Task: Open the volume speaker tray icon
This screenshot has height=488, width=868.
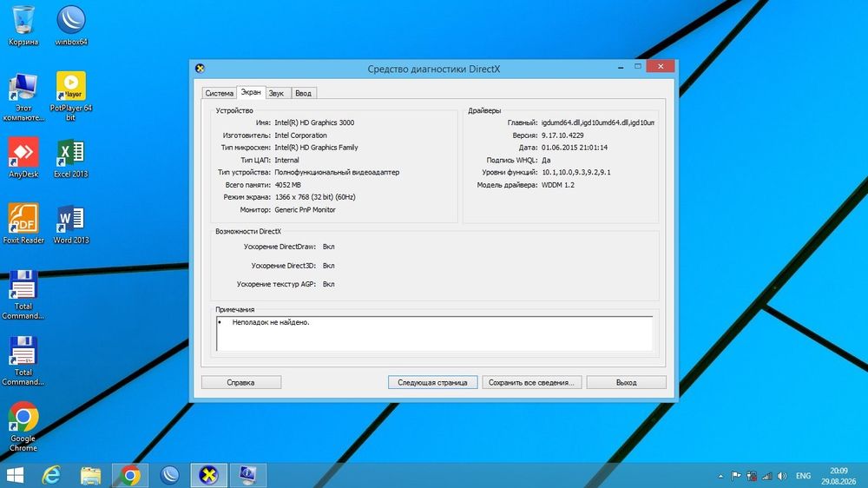Action: click(782, 476)
